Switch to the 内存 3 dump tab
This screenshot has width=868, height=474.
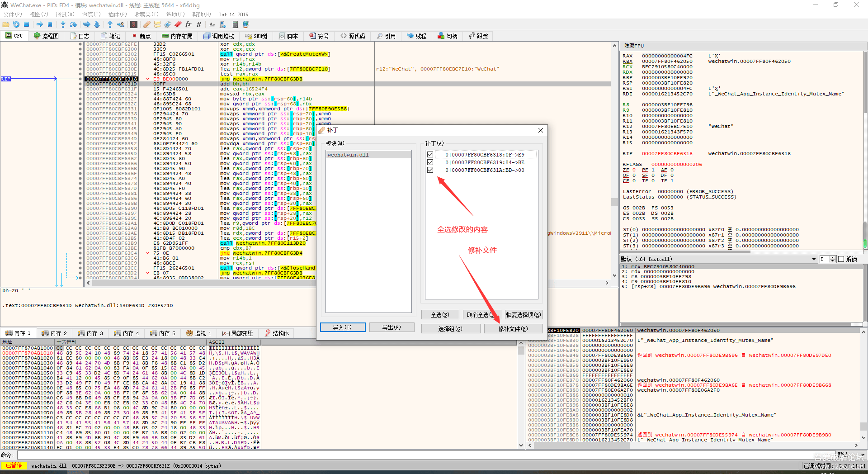(90, 333)
